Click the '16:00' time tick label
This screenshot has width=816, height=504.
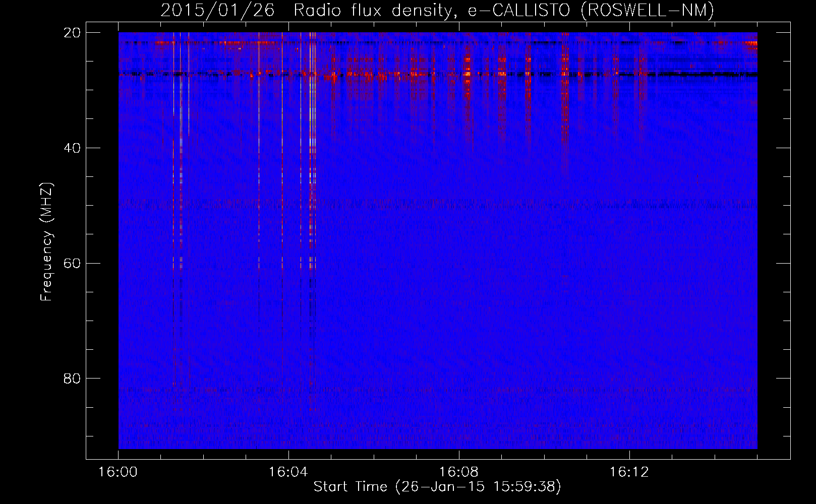click(118, 472)
